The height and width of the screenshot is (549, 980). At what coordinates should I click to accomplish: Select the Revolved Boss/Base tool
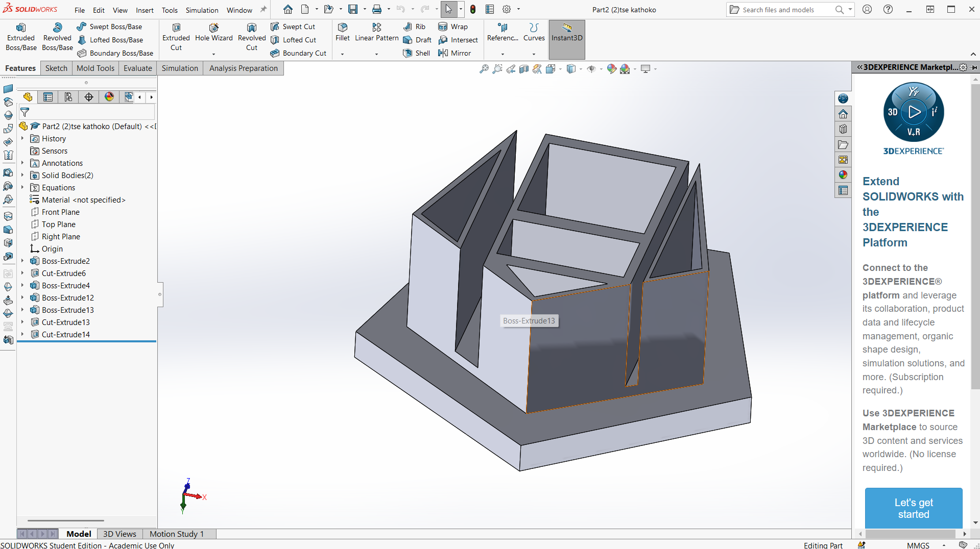click(x=57, y=37)
